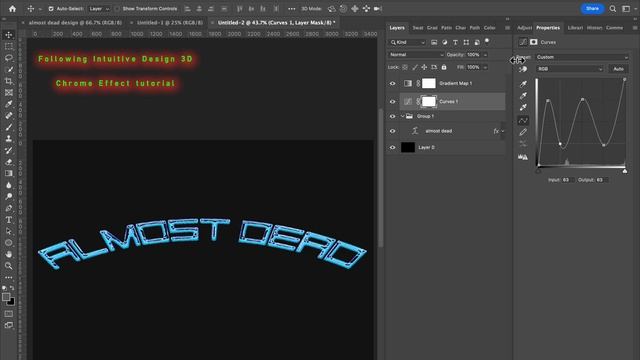Switch to the almost dead design document tab
Image resolution: width=640 pixels, height=360 pixels.
click(x=75, y=23)
